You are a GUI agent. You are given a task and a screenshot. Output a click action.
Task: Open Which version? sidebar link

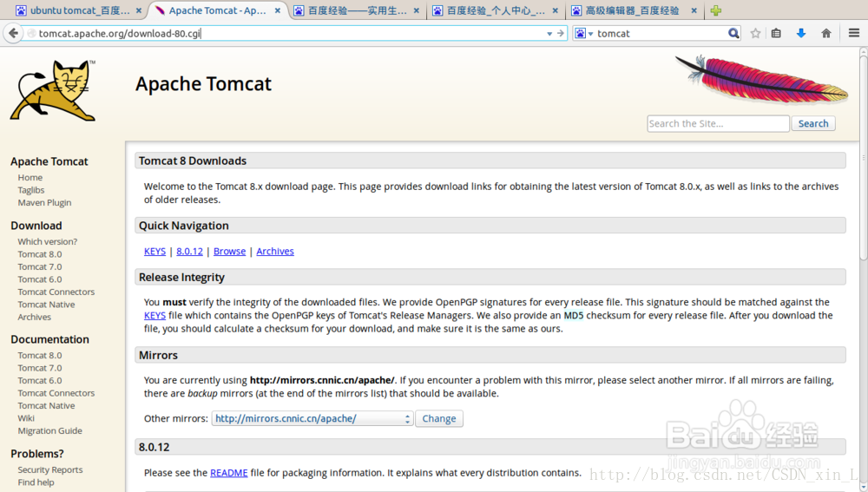pyautogui.click(x=47, y=241)
